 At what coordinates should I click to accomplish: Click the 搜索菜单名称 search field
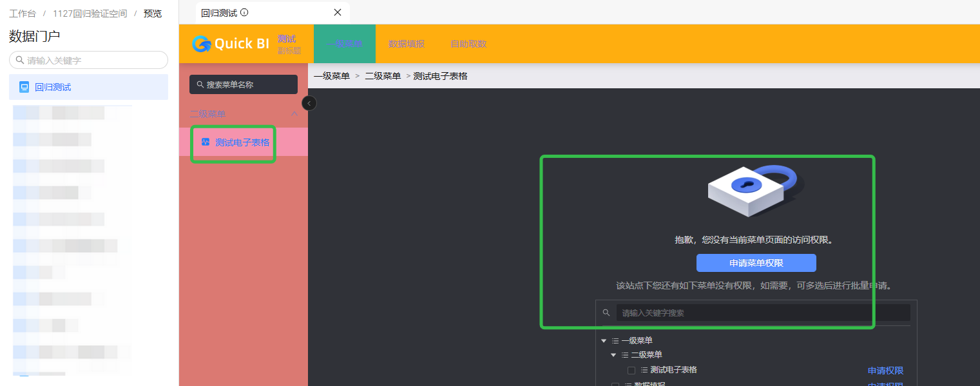(x=244, y=84)
